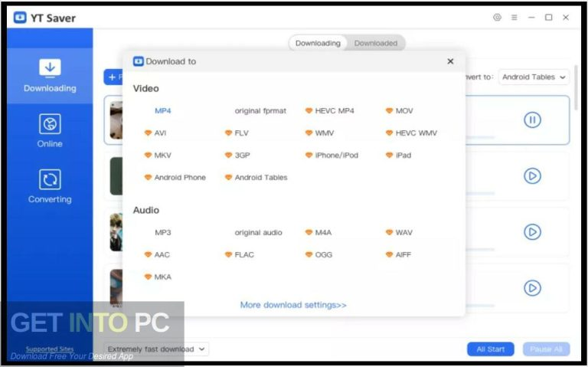Click the vertical scrollbar of download list
588x367 pixels.
click(577, 88)
